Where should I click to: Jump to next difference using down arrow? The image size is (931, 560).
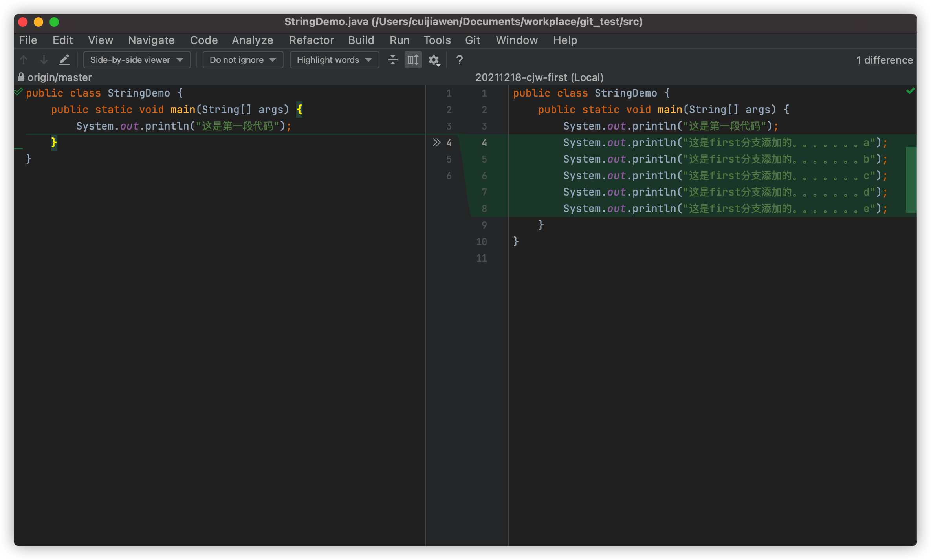tap(44, 60)
